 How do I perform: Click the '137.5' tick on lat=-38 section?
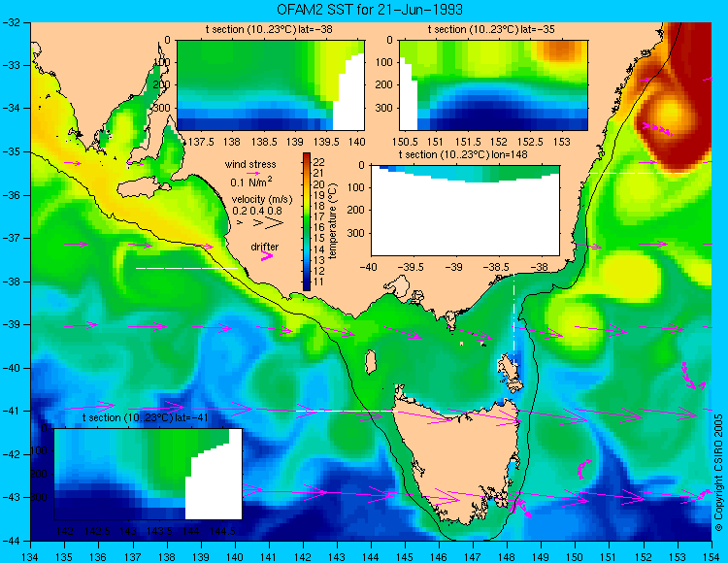[x=201, y=142]
